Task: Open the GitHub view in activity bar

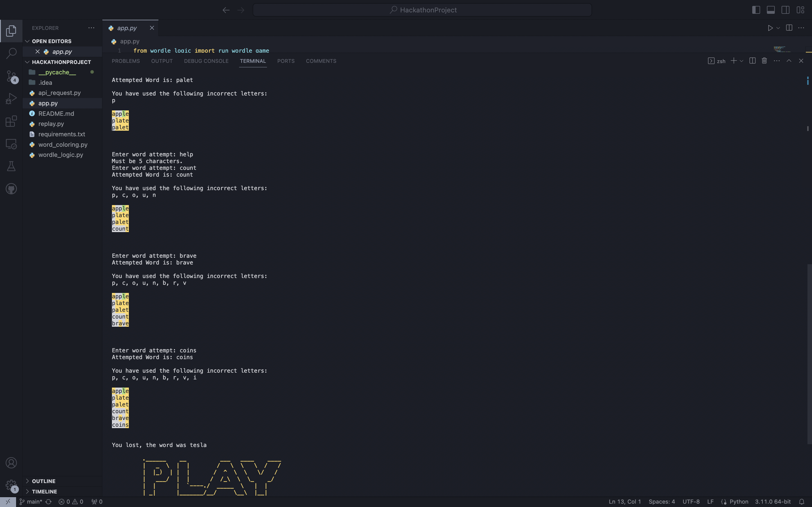Action: tap(11, 189)
